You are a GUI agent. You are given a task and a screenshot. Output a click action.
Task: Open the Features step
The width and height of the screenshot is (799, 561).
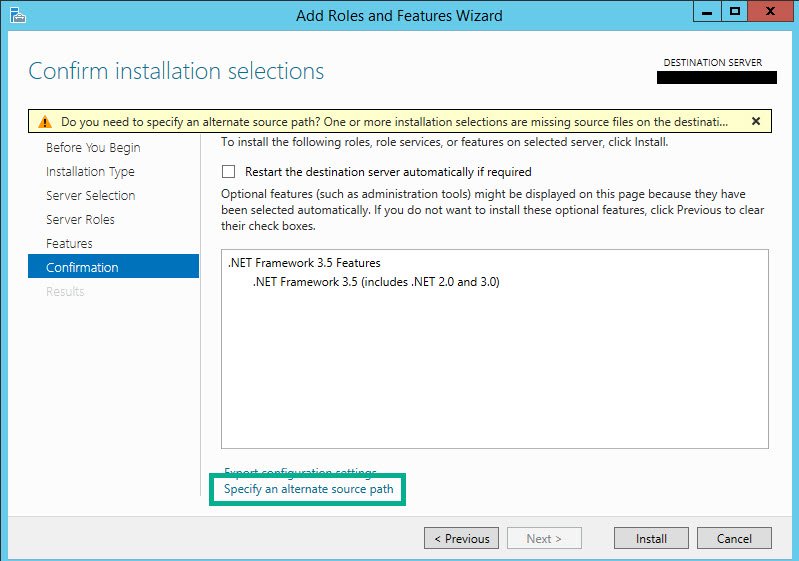pyautogui.click(x=69, y=244)
